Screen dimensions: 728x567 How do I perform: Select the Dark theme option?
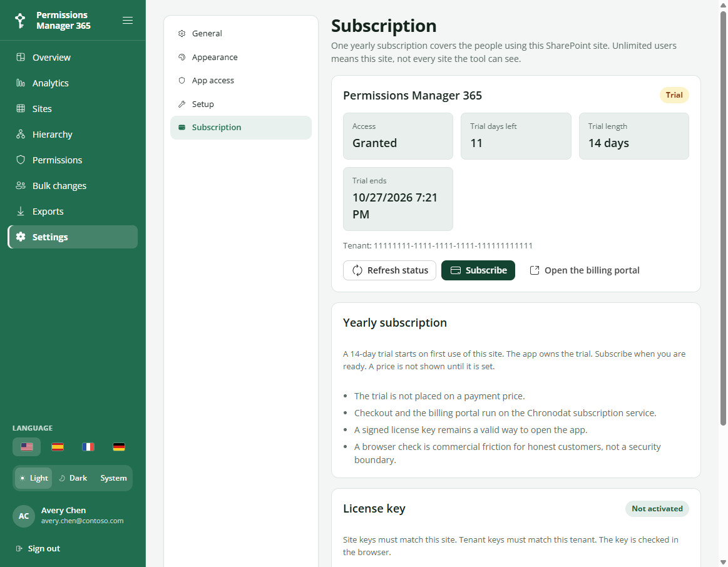(x=73, y=478)
